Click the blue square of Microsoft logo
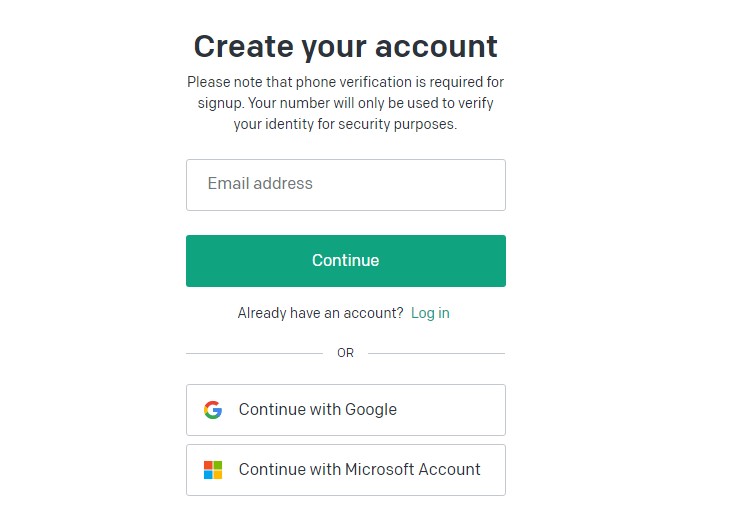Viewport: 731px width, 525px height. (x=208, y=475)
